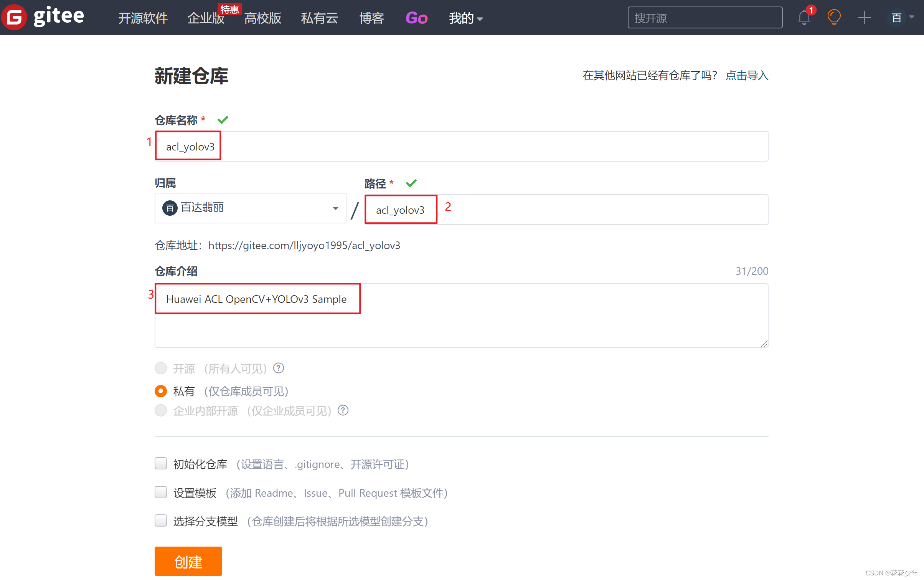Open the notification bell with badge 1
The image size is (924, 580).
(x=804, y=17)
